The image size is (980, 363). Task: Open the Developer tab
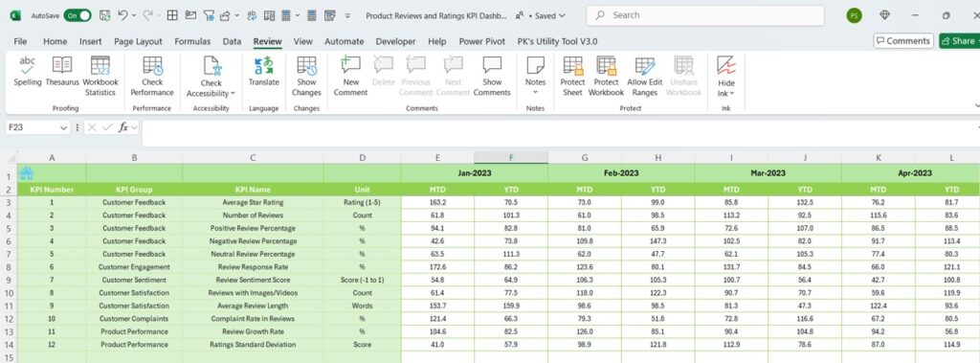point(395,41)
